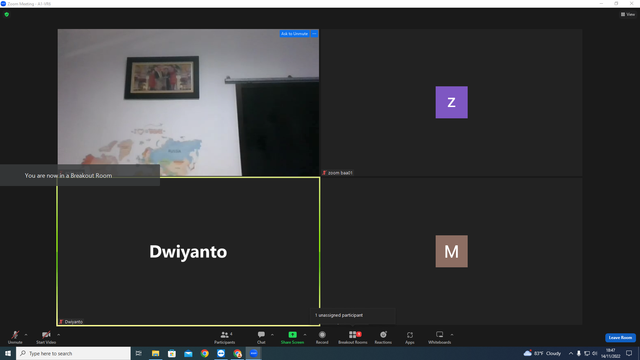Click the Breakout Room notification banner
This screenshot has width=640, height=360.
tap(80, 176)
